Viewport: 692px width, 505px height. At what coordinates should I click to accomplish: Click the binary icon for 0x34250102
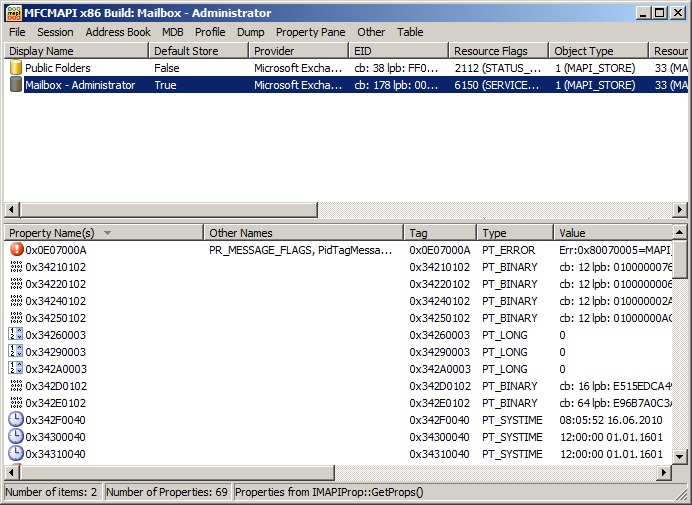[x=16, y=318]
